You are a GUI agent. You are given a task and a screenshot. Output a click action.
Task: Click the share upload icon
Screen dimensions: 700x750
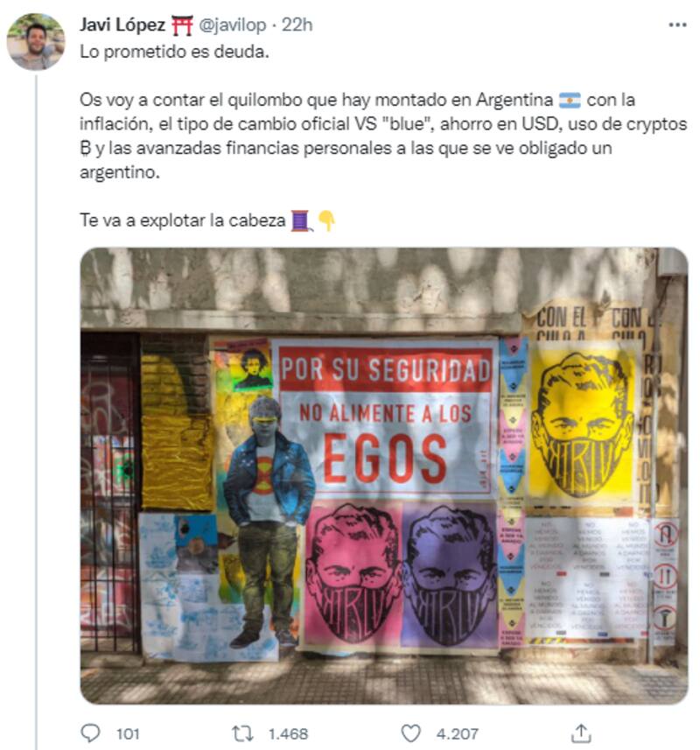point(580,733)
